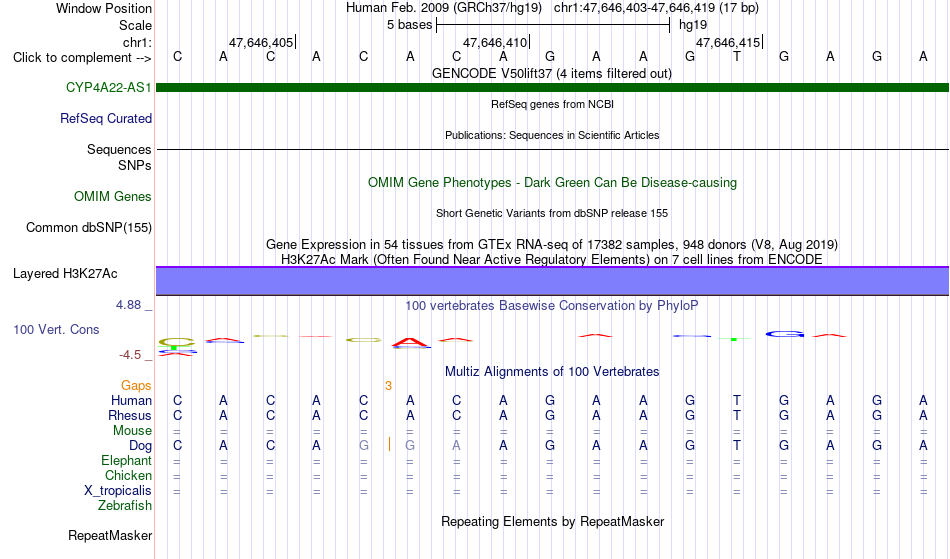This screenshot has height=559, width=950.
Task: Click the X_tropicalis species label
Action: point(118,491)
